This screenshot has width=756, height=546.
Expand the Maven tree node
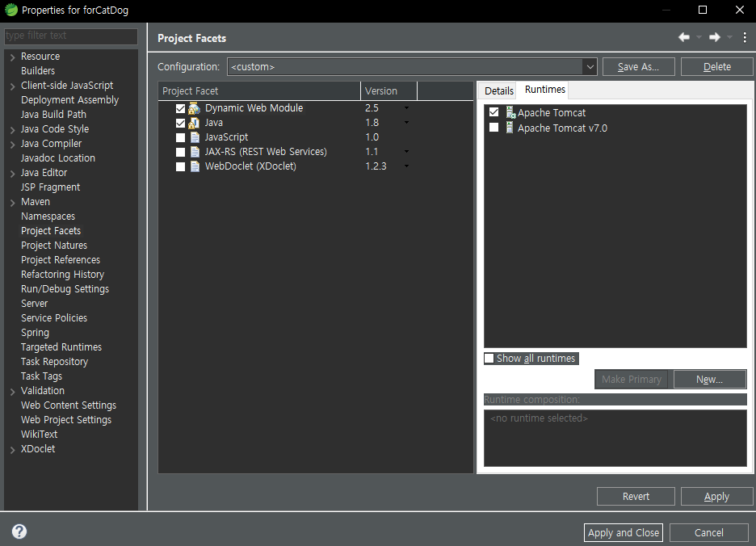[x=13, y=203]
